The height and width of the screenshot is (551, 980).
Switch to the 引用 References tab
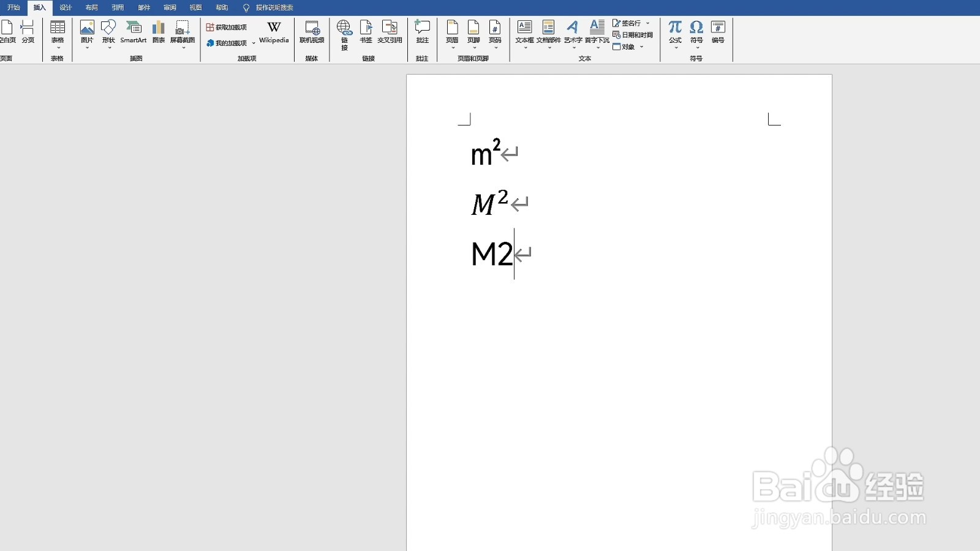(118, 7)
